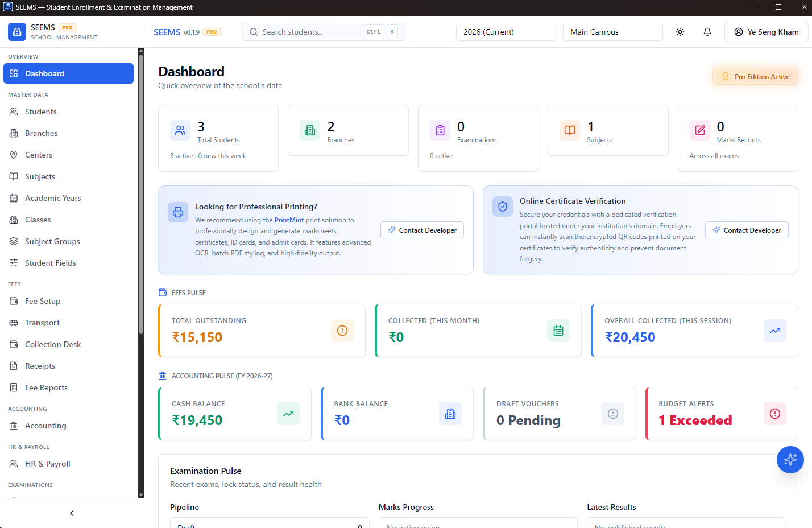The width and height of the screenshot is (812, 528).
Task: Click the Student Fields sliders icon
Action: click(14, 263)
